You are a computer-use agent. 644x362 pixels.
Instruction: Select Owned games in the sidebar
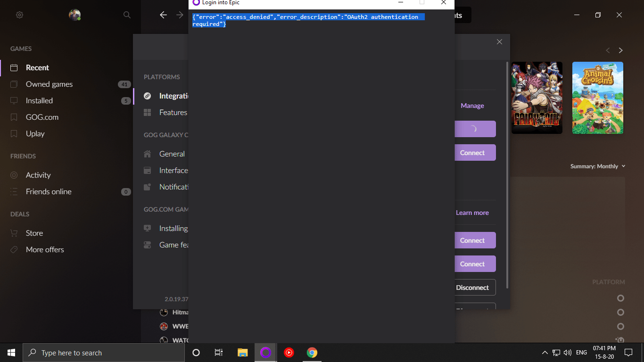49,84
